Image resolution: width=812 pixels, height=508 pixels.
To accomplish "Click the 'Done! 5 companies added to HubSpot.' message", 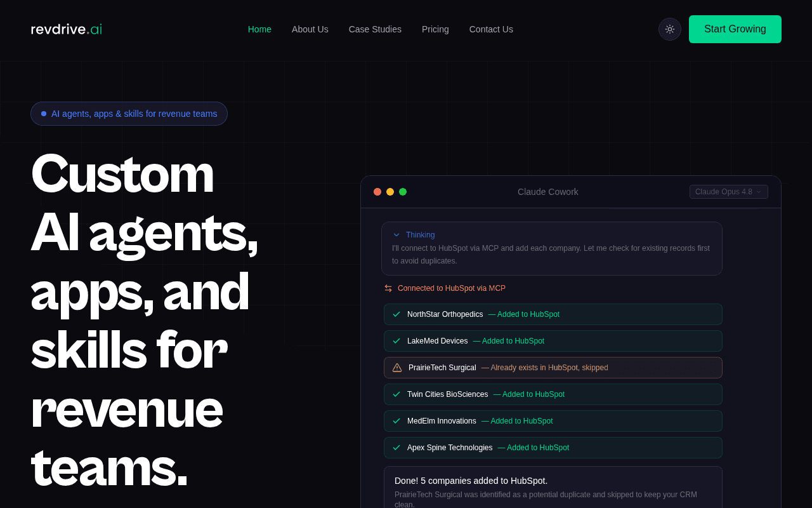I will click(x=471, y=481).
